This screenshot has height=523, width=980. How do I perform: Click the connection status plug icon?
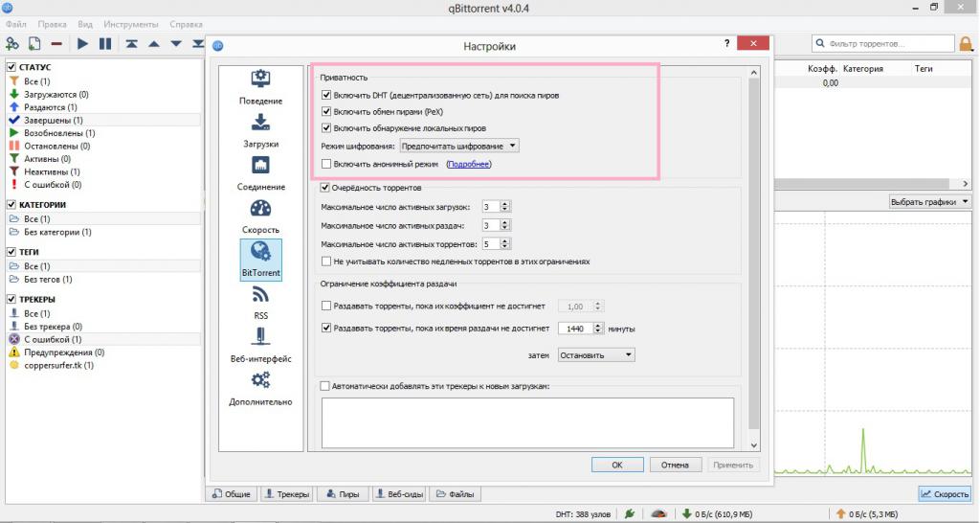[x=630, y=513]
